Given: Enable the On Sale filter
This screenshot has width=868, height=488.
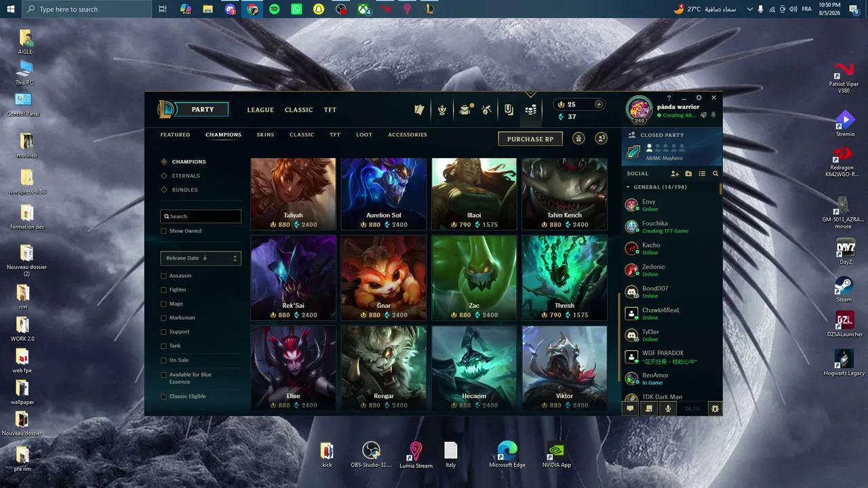Looking at the screenshot, I should (x=163, y=361).
